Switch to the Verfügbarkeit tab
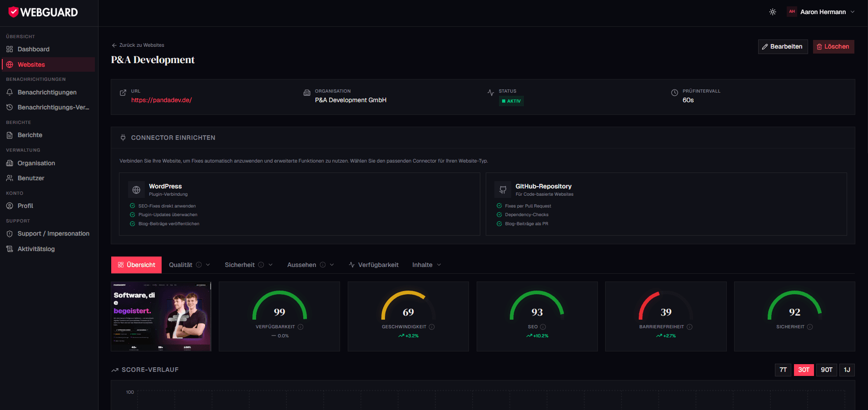Viewport: 868px width, 410px height. coord(374,265)
